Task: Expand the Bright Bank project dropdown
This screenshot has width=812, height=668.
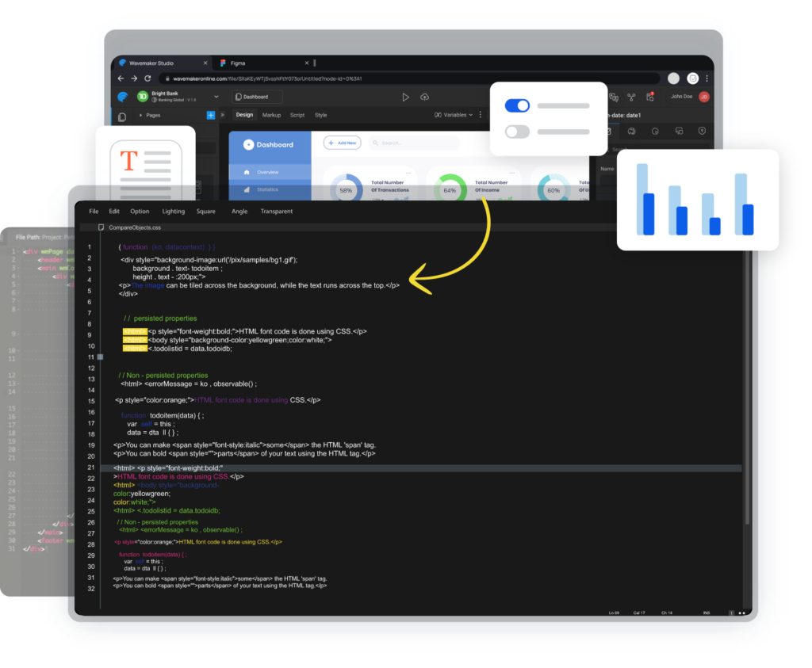Action: point(216,97)
